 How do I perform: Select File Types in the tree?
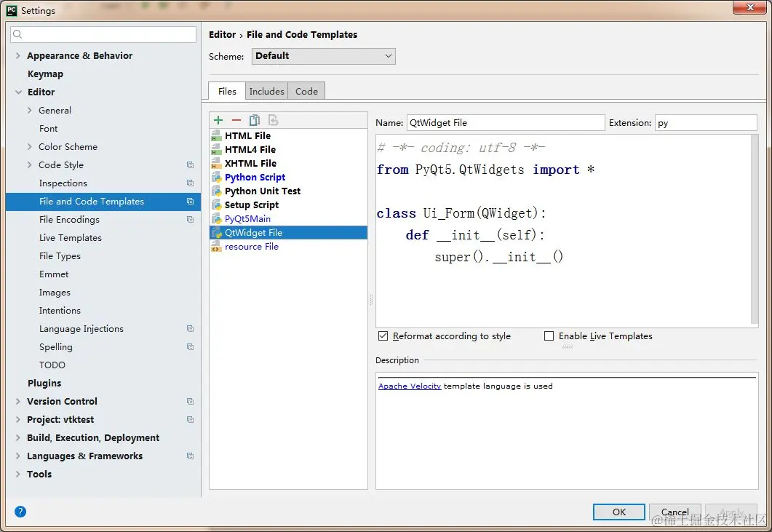tap(60, 256)
